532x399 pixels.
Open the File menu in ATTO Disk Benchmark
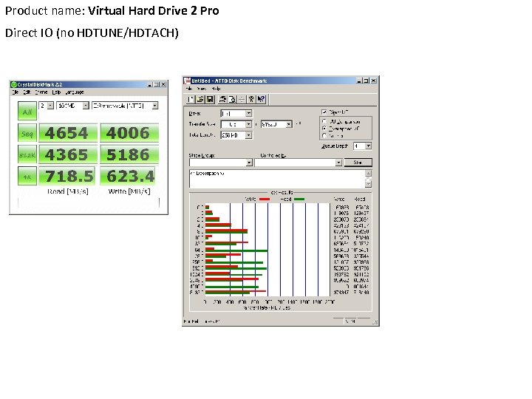point(189,89)
